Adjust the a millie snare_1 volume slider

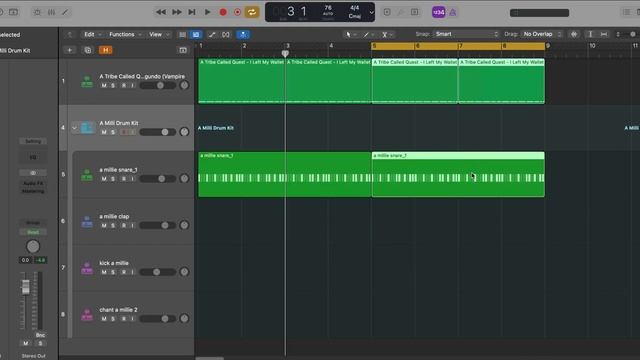tap(158, 179)
